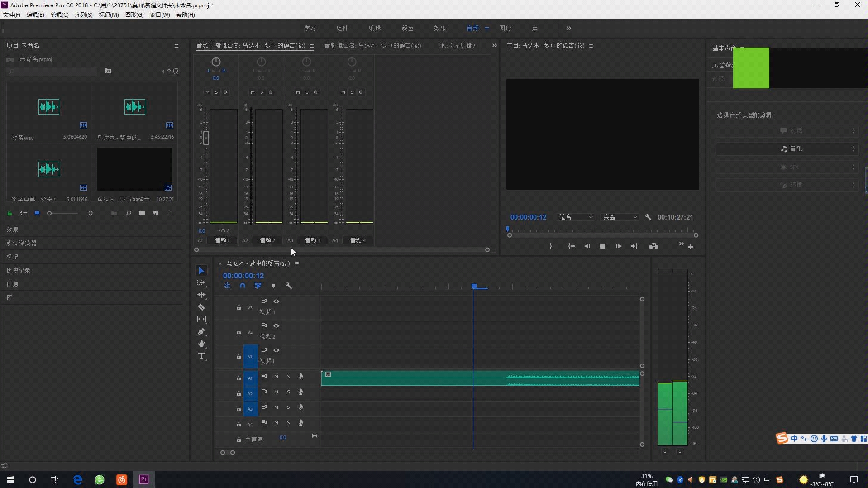Viewport: 868px width, 488px height.
Task: Go to In point in program monitor
Action: point(571,246)
